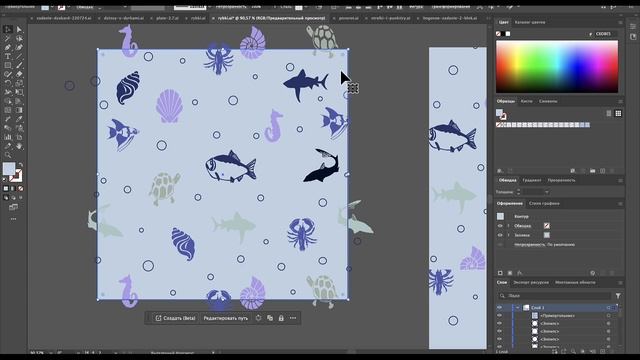Swap fill and stroke arrows in toolbar
The width and height of the screenshot is (640, 360).
point(20,165)
